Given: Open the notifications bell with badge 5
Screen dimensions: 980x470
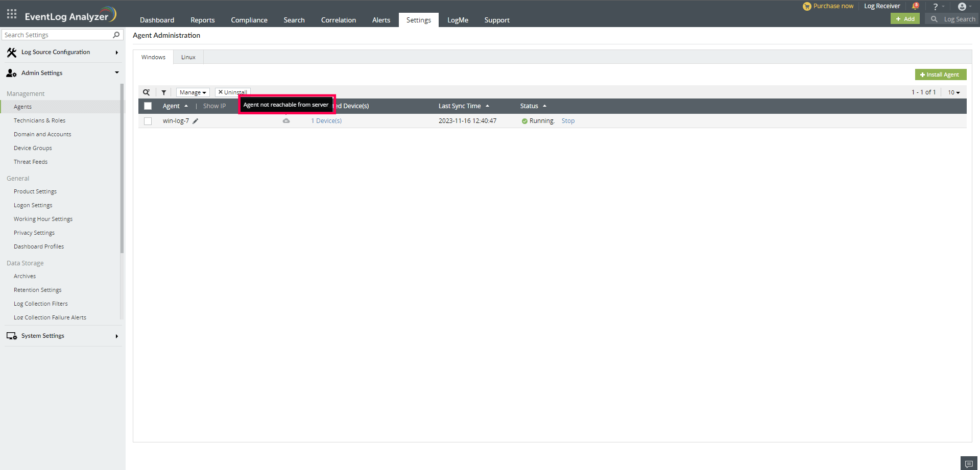Looking at the screenshot, I should [x=915, y=6].
